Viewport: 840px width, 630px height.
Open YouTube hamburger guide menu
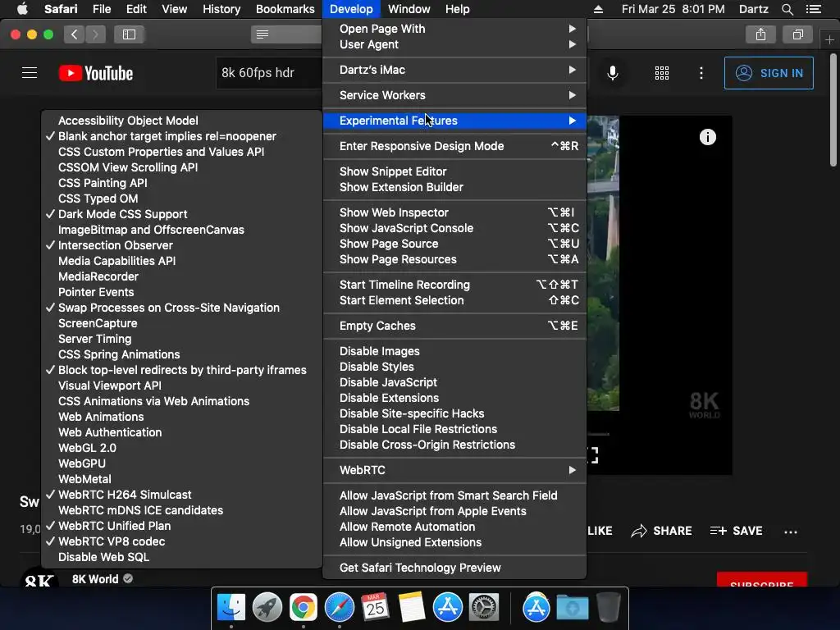(x=30, y=73)
